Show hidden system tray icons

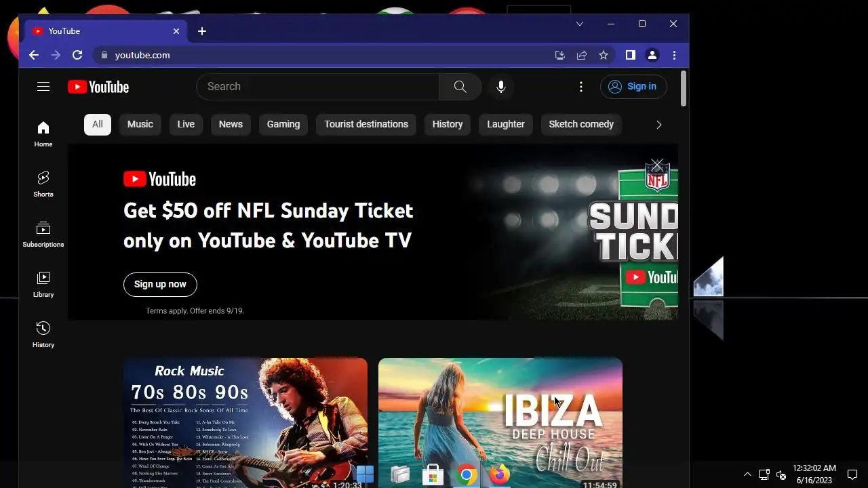(747, 474)
